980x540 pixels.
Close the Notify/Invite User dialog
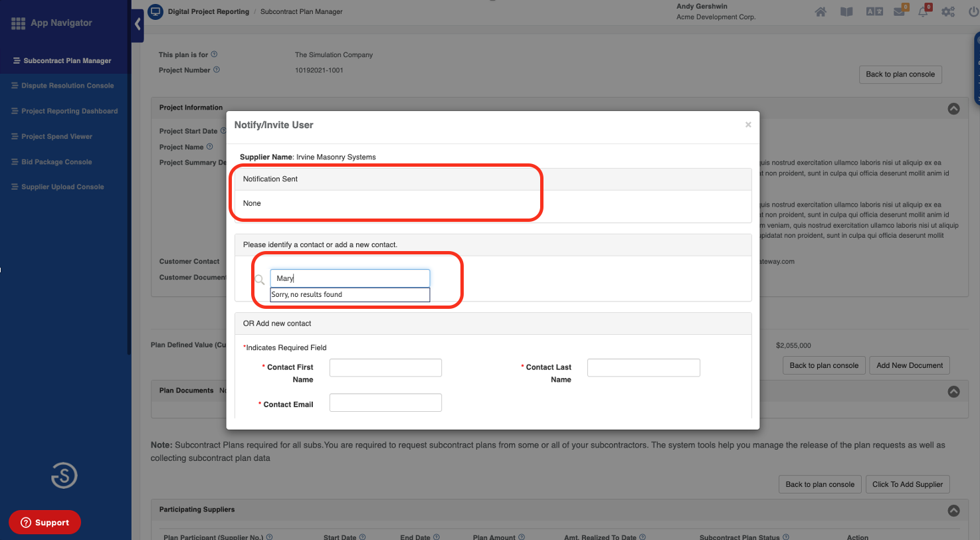(748, 125)
